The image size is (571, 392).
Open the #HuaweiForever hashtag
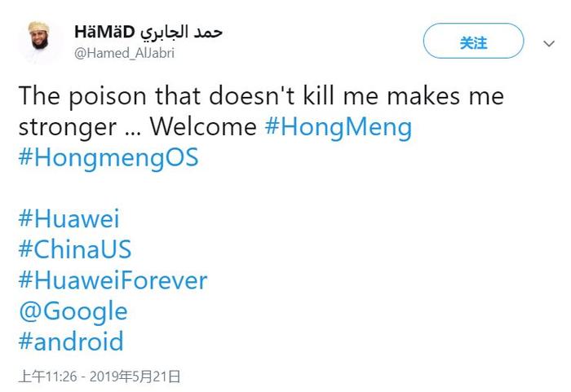(x=113, y=280)
